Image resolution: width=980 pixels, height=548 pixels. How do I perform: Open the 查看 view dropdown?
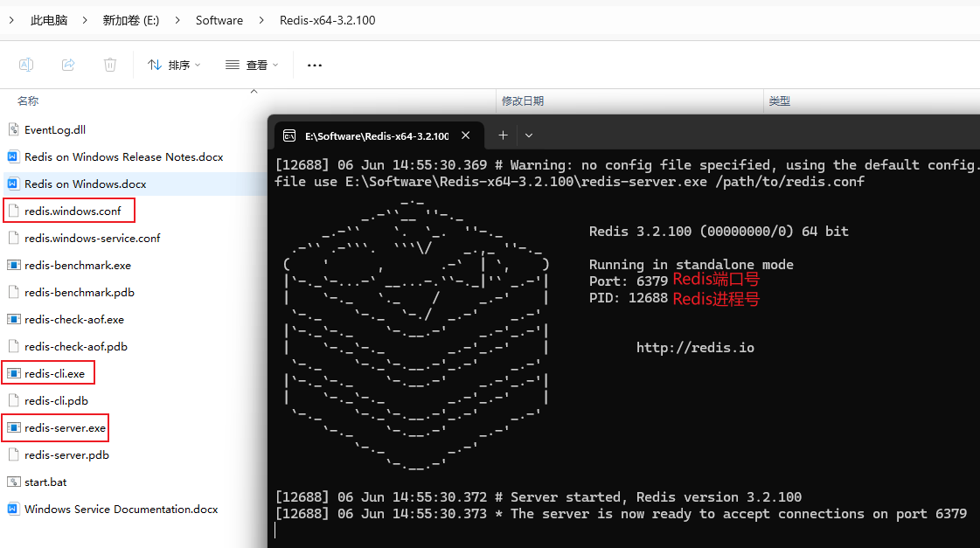click(252, 65)
